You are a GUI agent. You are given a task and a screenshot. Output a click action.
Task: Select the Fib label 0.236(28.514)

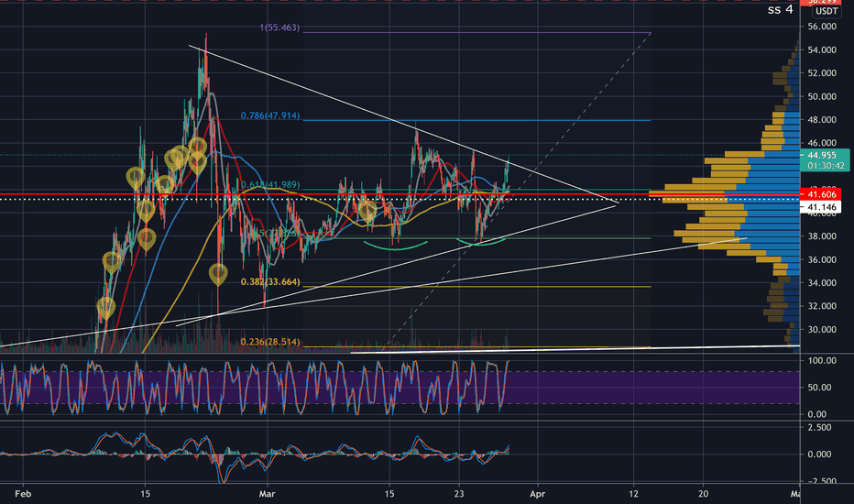[x=270, y=342]
